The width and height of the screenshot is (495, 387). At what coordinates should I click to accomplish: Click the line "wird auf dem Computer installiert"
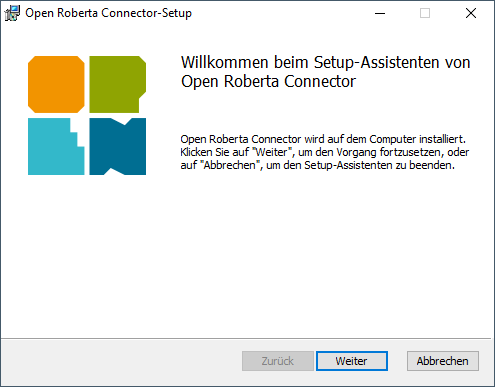pyautogui.click(x=385, y=139)
